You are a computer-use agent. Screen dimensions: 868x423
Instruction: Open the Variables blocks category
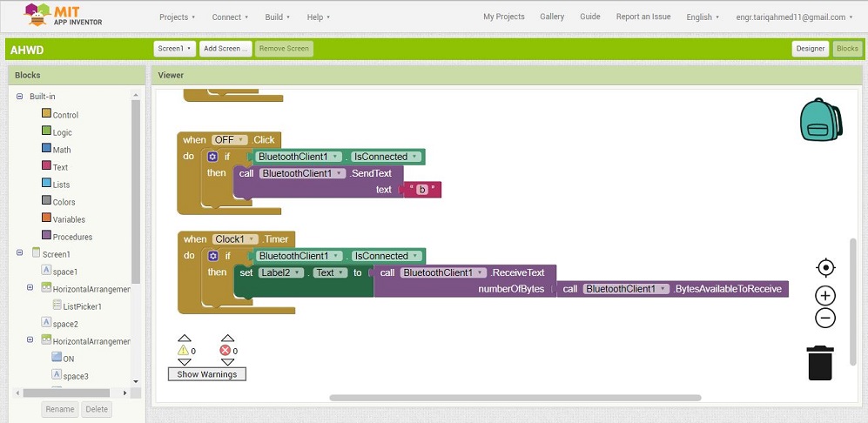pyautogui.click(x=63, y=219)
